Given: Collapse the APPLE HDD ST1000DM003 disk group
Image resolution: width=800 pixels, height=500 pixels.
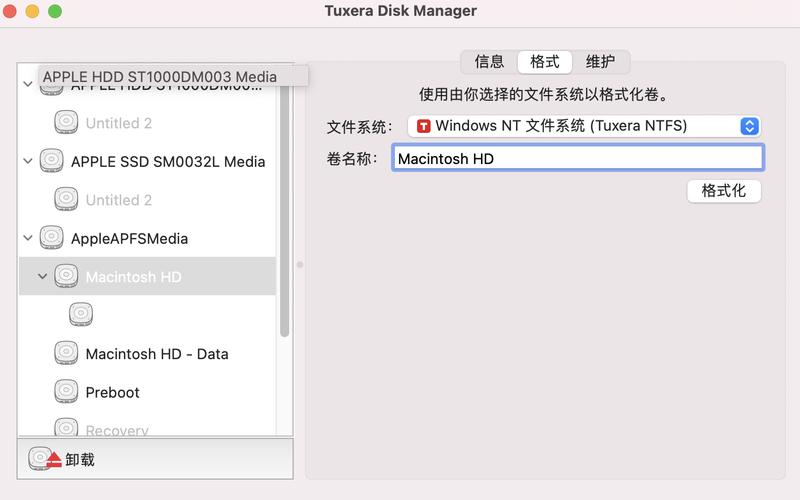Looking at the screenshot, I should (x=28, y=84).
